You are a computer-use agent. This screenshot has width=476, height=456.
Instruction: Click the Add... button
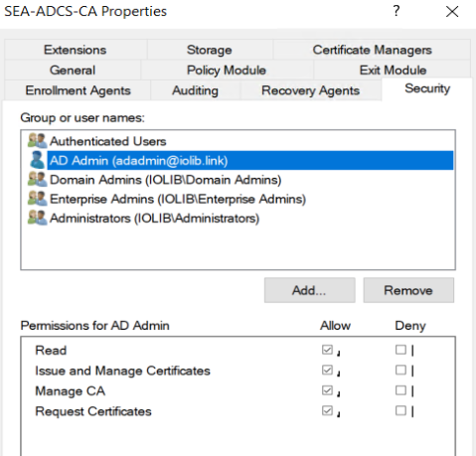[310, 290]
